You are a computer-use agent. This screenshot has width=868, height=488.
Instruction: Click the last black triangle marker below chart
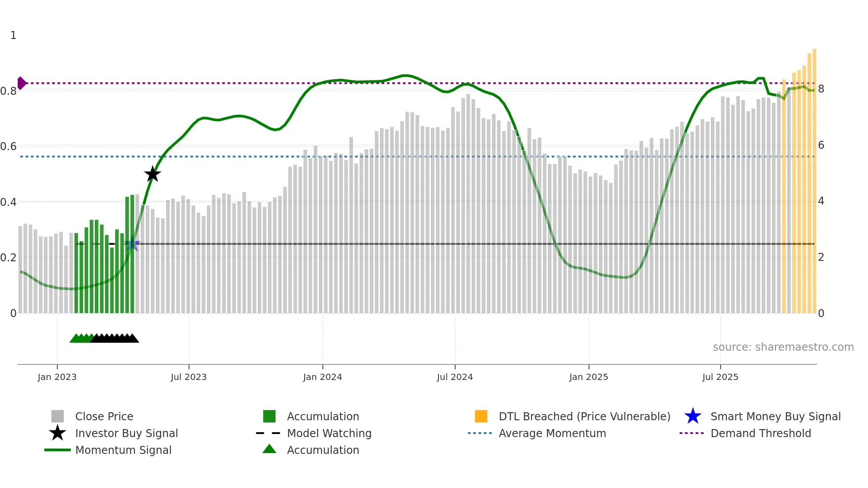tap(133, 338)
